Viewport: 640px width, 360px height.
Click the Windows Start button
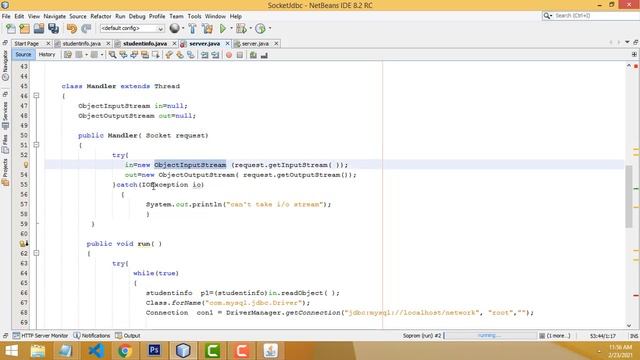[11, 351]
